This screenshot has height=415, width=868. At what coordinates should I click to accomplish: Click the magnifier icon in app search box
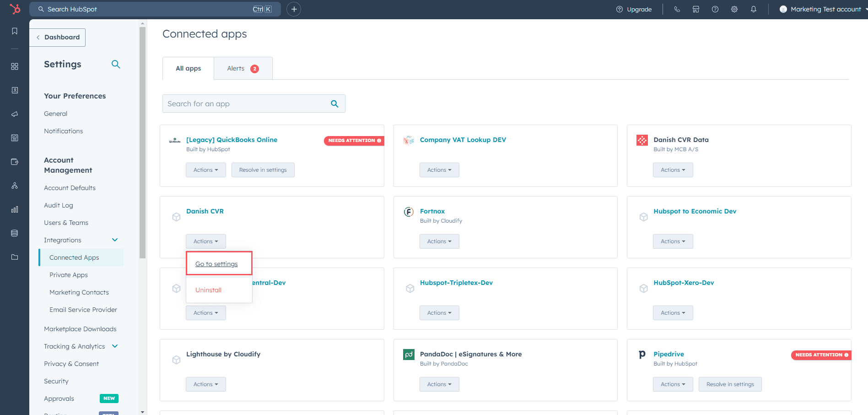click(334, 104)
